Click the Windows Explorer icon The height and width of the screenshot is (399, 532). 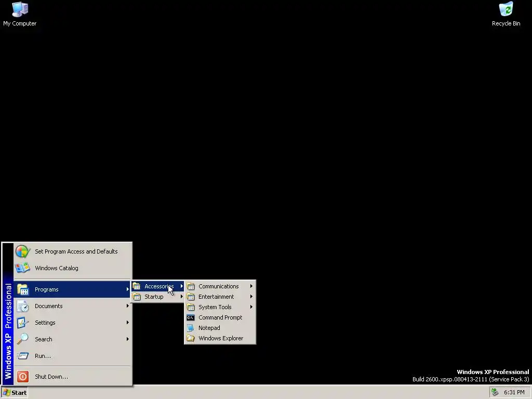(191, 338)
